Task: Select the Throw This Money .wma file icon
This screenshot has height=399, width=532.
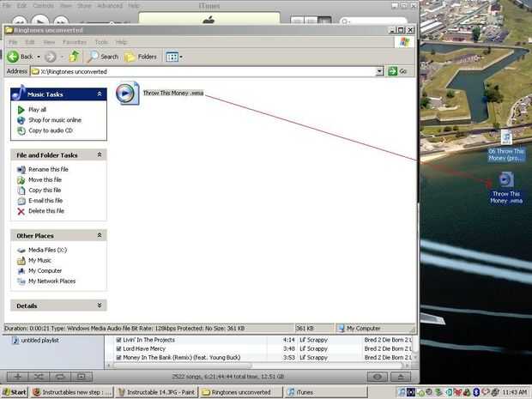Action: (127, 93)
